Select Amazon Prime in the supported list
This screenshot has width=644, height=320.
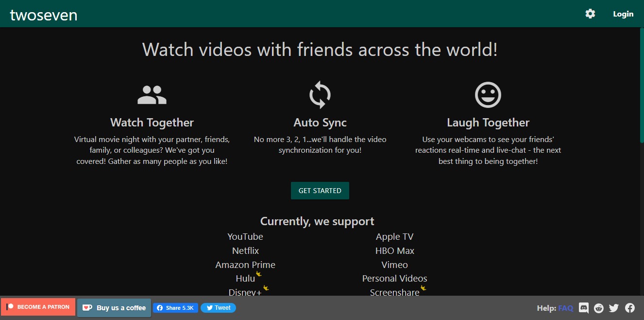245,265
